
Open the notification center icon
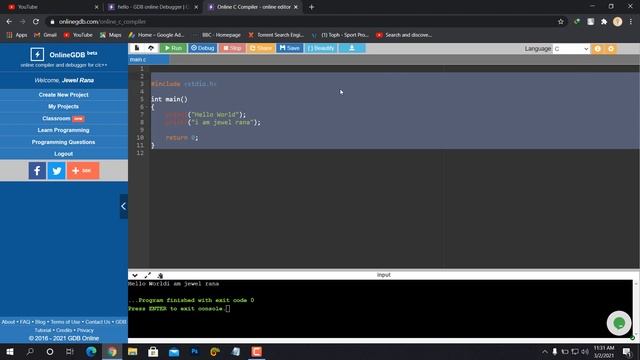click(x=627, y=352)
